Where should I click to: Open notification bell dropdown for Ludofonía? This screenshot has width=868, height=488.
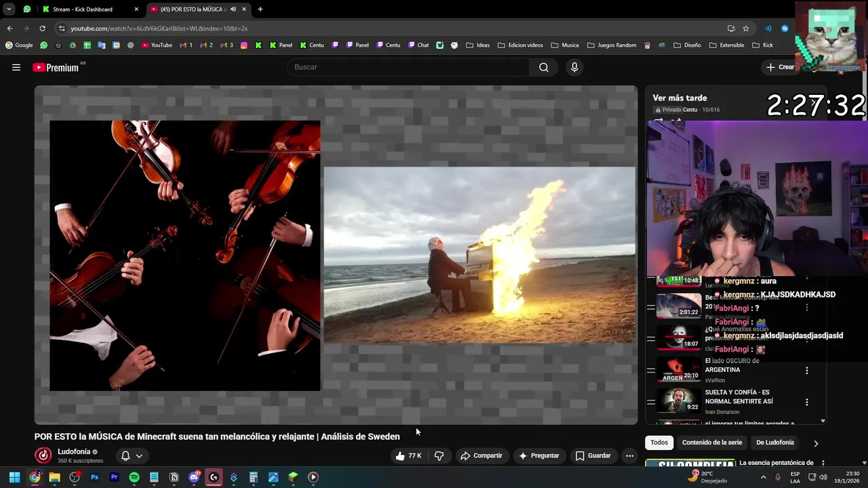click(132, 455)
